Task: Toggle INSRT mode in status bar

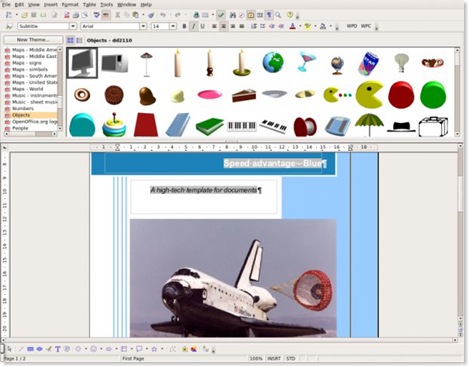Action: [274, 359]
